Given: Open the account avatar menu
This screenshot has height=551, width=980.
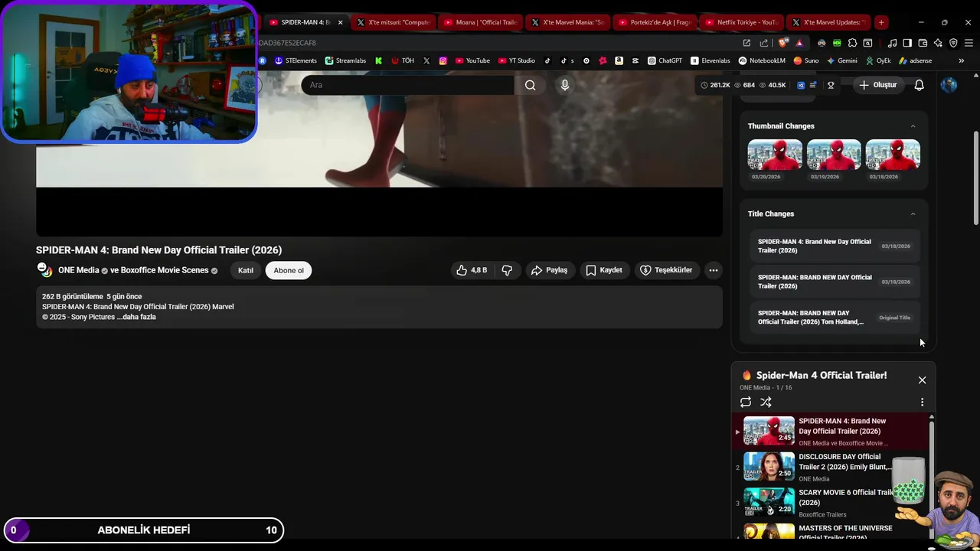Looking at the screenshot, I should pyautogui.click(x=949, y=85).
